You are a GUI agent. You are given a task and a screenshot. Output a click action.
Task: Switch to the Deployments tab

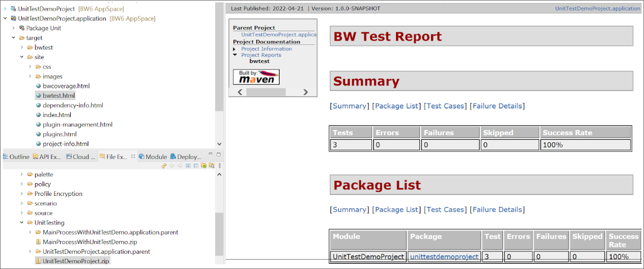[x=185, y=157]
